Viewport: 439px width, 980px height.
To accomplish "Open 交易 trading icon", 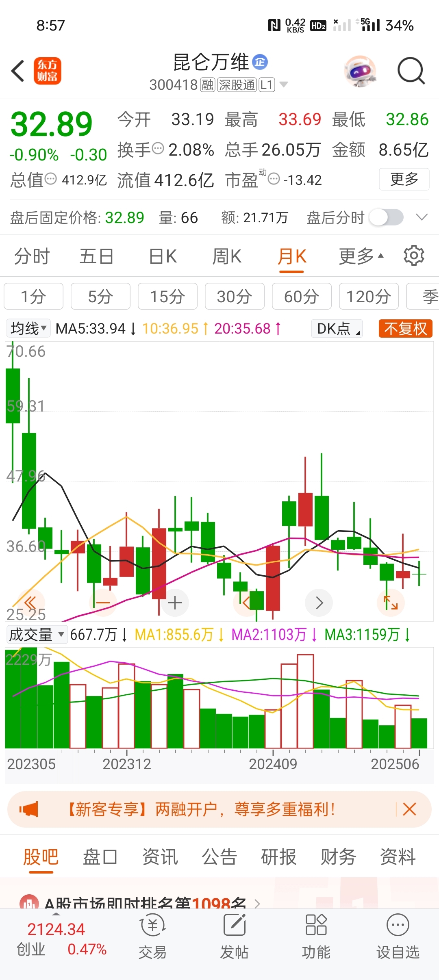I will pos(152,937).
